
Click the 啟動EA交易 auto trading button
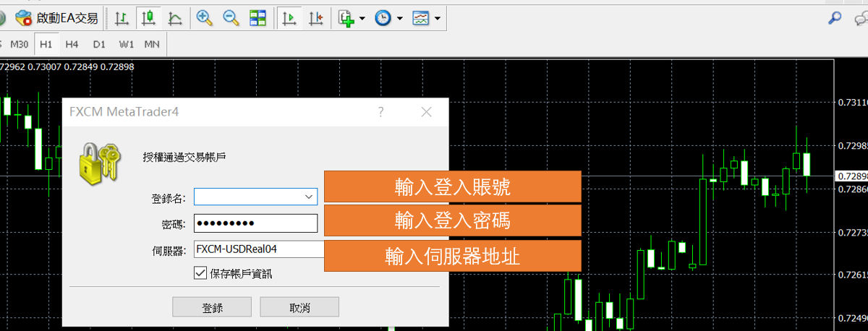pyautogui.click(x=57, y=18)
